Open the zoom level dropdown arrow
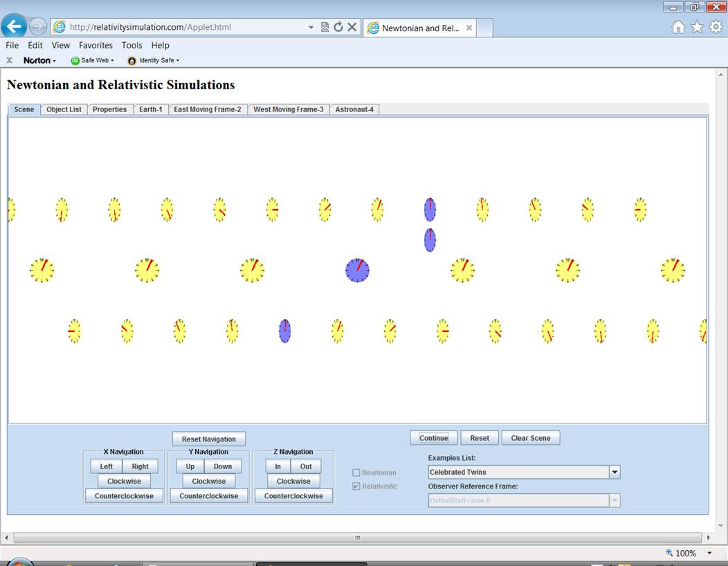Image resolution: width=728 pixels, height=566 pixels. (x=709, y=553)
